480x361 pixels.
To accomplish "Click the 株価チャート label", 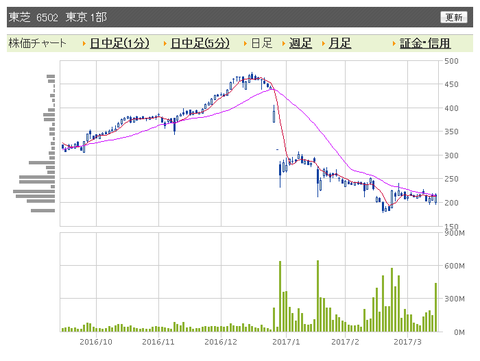I will [x=37, y=43].
